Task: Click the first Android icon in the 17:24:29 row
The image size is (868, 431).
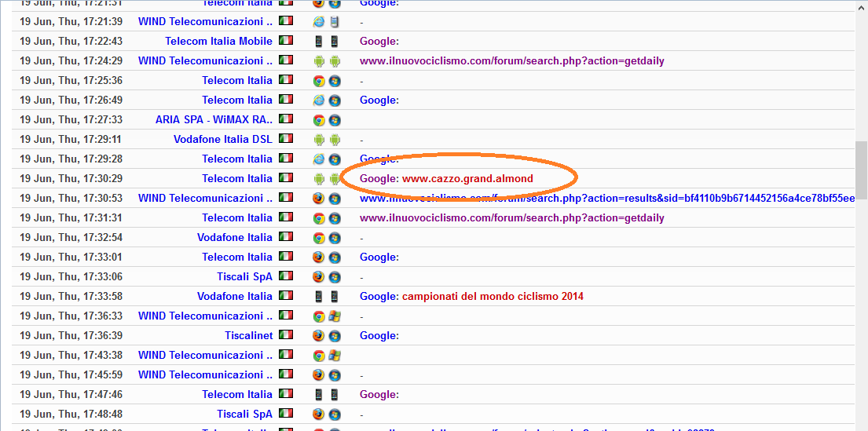Action: pyautogui.click(x=318, y=61)
